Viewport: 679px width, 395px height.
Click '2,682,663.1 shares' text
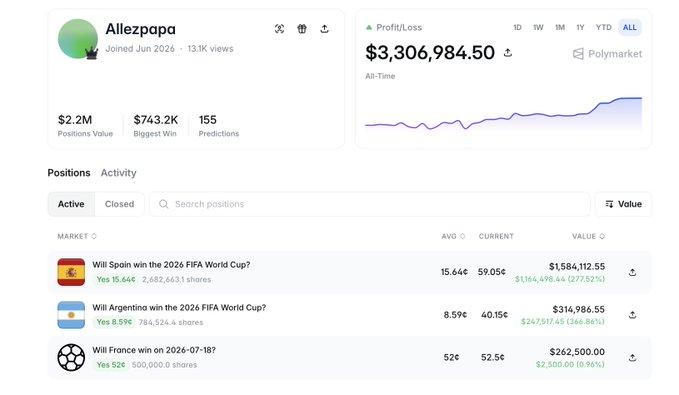pyautogui.click(x=176, y=279)
